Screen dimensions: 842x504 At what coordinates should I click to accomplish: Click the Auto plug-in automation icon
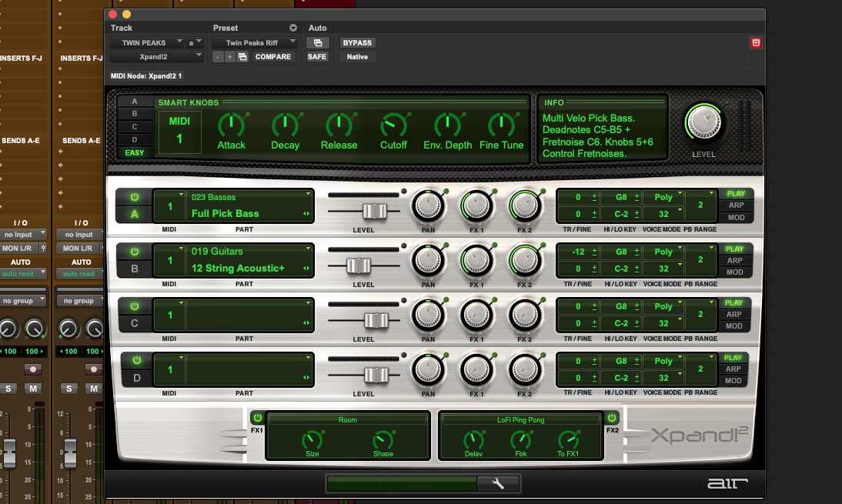click(x=317, y=42)
